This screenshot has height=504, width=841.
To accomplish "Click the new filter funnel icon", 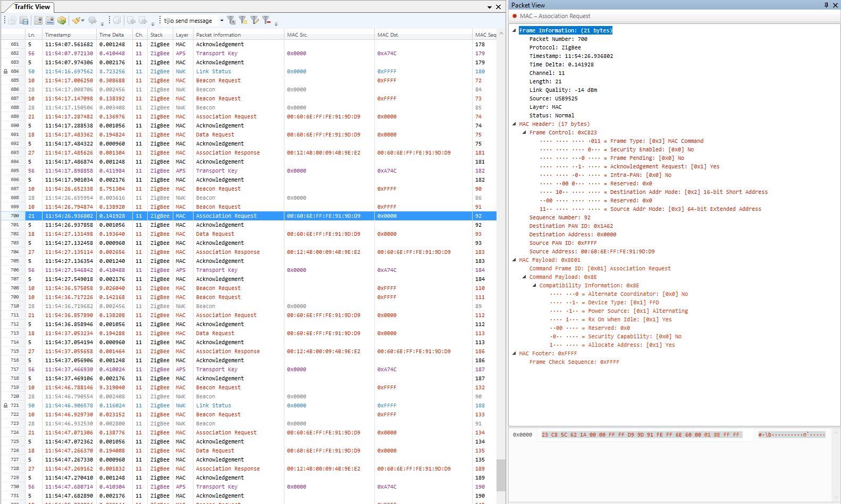I will pyautogui.click(x=231, y=20).
